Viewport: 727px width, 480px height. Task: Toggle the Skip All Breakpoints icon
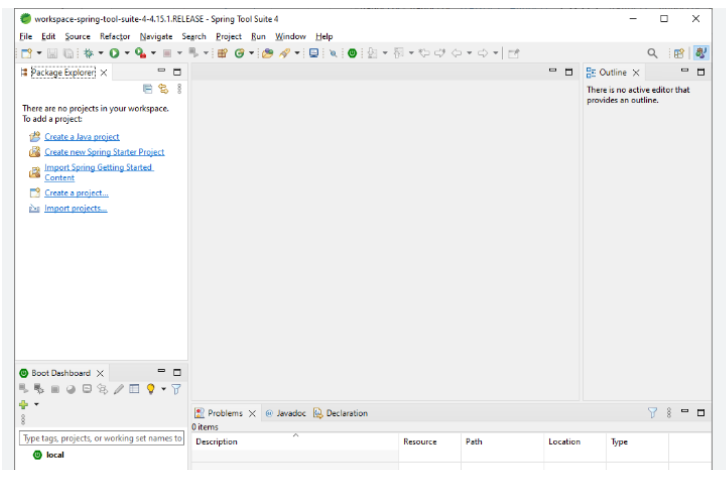(x=333, y=53)
